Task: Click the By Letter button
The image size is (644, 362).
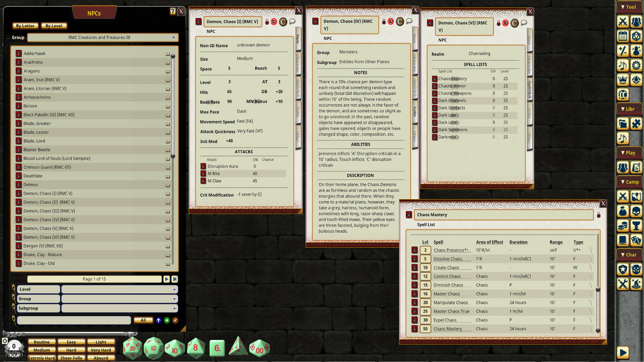Action: click(x=25, y=25)
